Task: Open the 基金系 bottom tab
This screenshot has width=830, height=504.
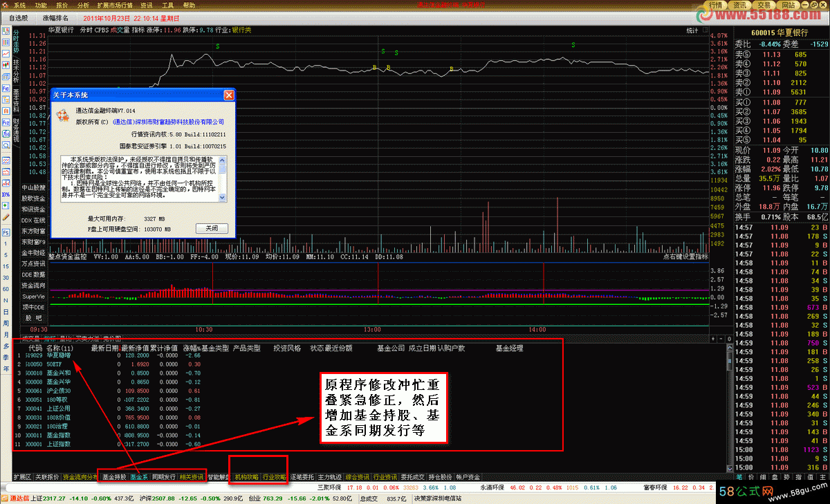Action: pyautogui.click(x=139, y=477)
